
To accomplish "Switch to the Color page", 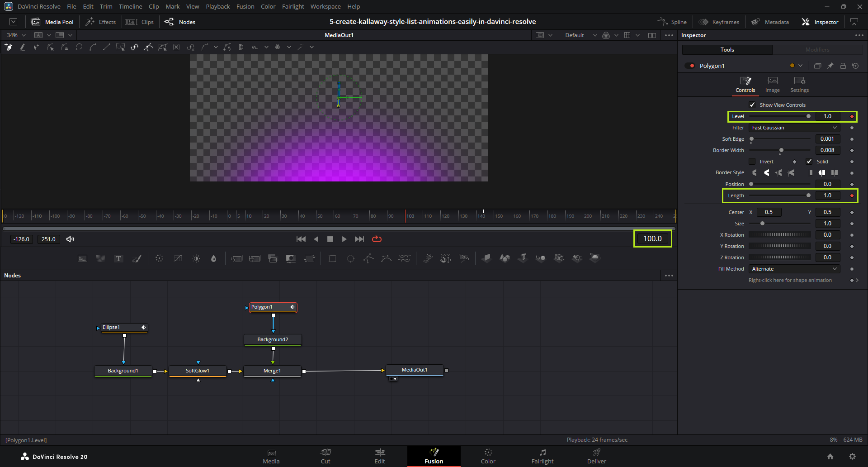I will pyautogui.click(x=488, y=456).
